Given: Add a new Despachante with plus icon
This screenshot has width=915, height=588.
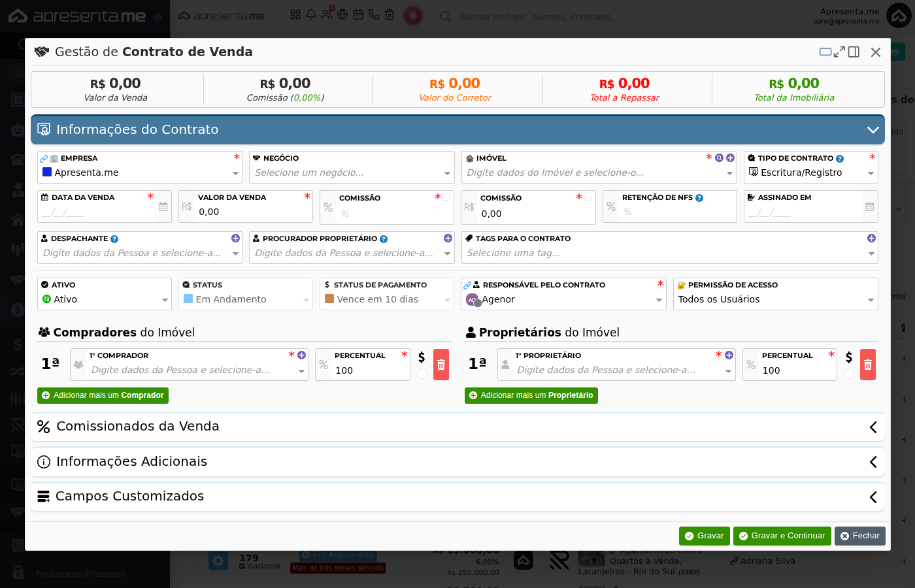Looking at the screenshot, I should click(x=235, y=238).
